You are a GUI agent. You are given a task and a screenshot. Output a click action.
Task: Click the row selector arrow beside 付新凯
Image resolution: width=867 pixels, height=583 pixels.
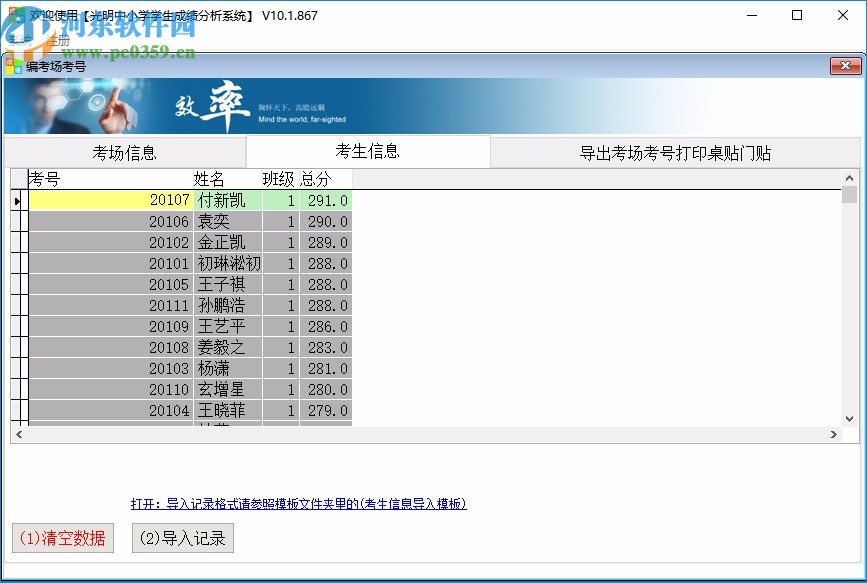pyautogui.click(x=17, y=199)
